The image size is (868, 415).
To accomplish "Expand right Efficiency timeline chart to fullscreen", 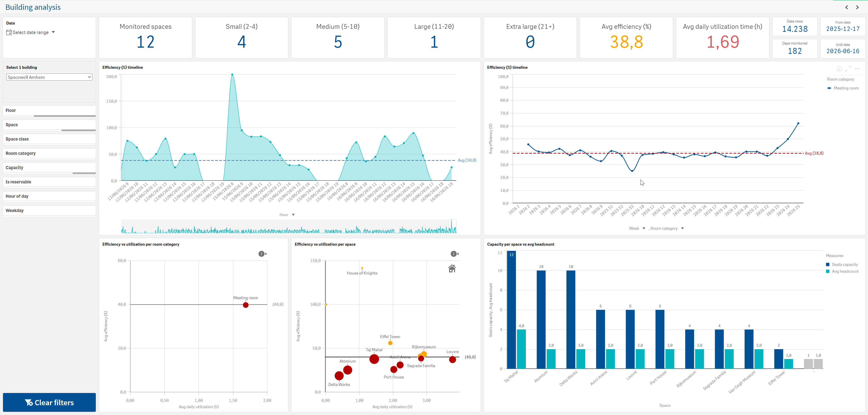I will pos(848,69).
